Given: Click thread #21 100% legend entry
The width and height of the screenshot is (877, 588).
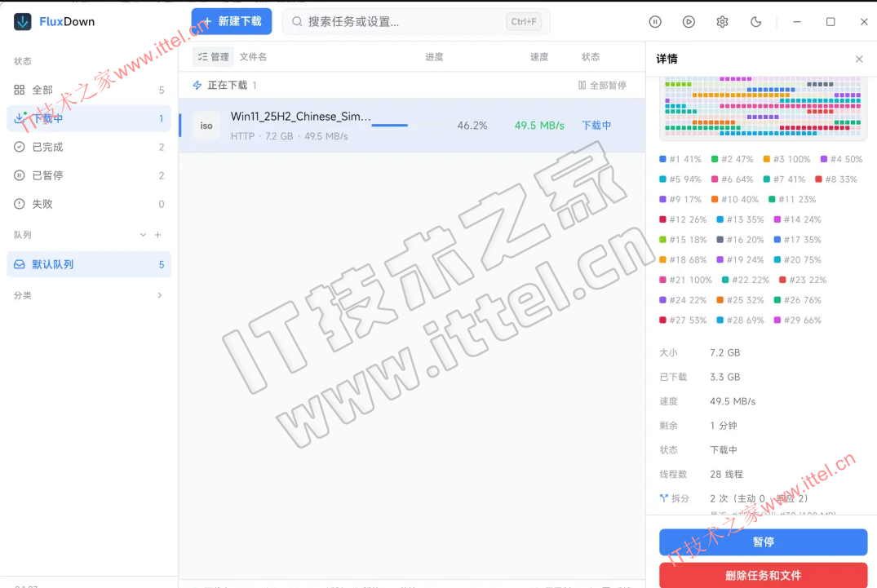Looking at the screenshot, I should coord(686,280).
